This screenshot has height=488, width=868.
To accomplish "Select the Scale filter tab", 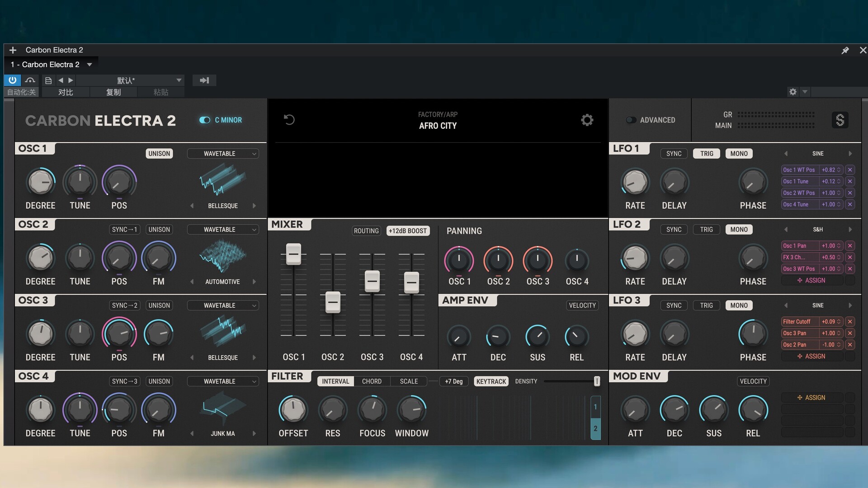I will [409, 381].
